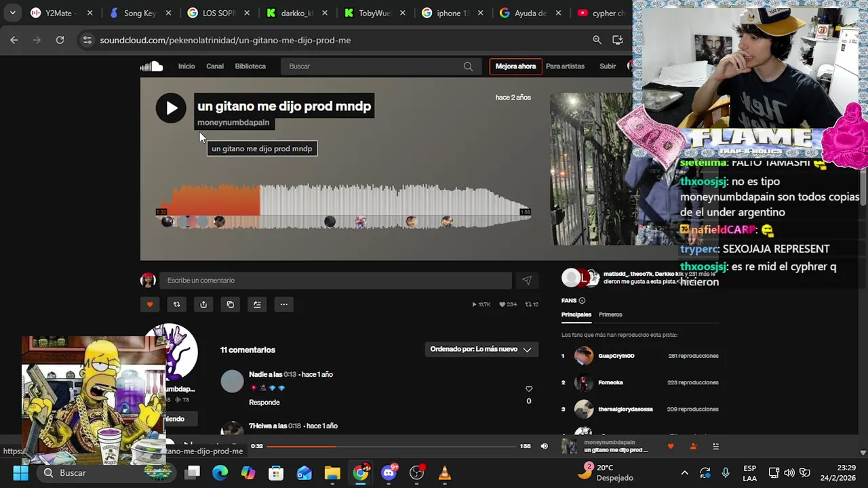Open File Explorer from taskbar
Image resolution: width=868 pixels, height=488 pixels.
coord(332,472)
